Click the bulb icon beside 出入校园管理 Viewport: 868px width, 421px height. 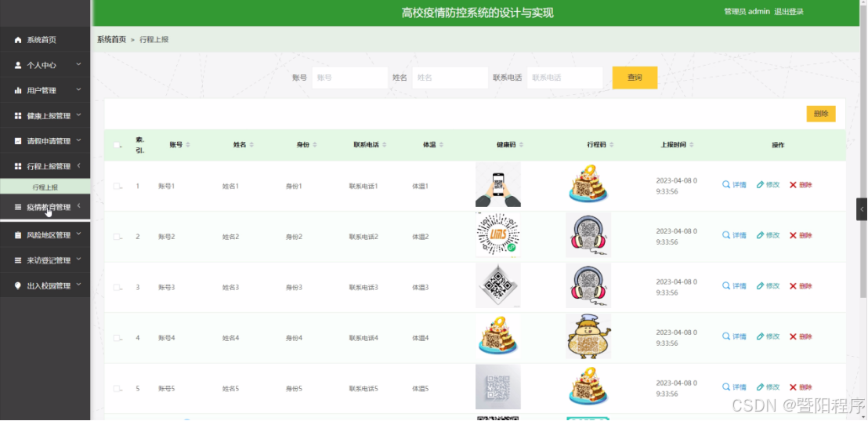point(18,286)
